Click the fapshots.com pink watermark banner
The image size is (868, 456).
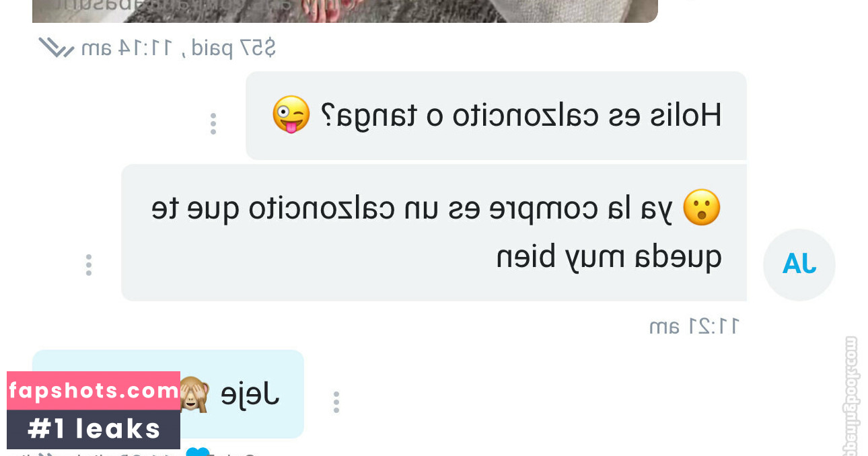point(94,391)
